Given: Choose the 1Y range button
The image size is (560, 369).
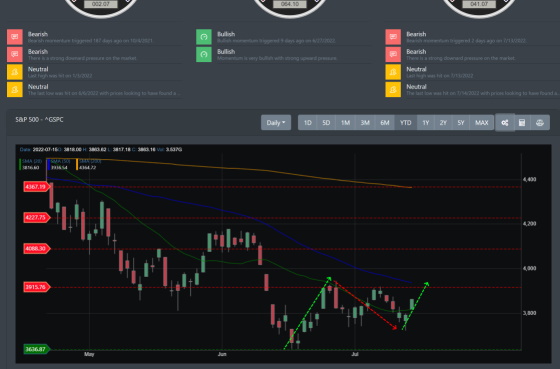Looking at the screenshot, I should click(426, 123).
